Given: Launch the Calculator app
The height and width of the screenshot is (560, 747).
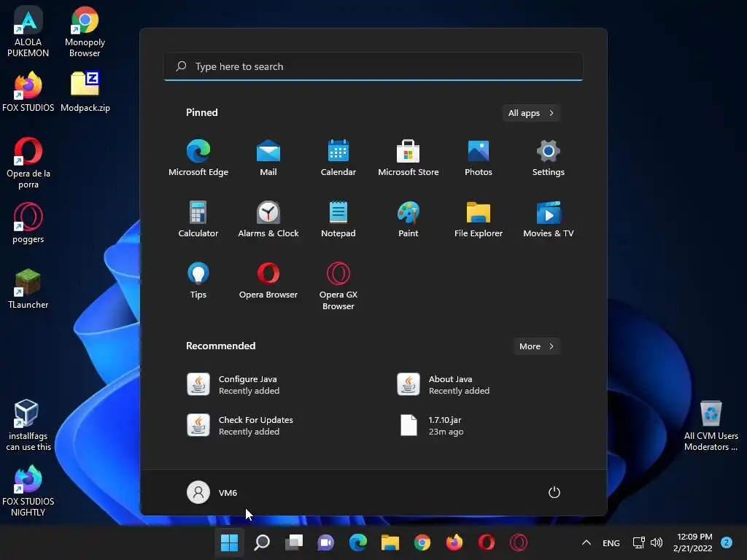Looking at the screenshot, I should click(x=198, y=219).
